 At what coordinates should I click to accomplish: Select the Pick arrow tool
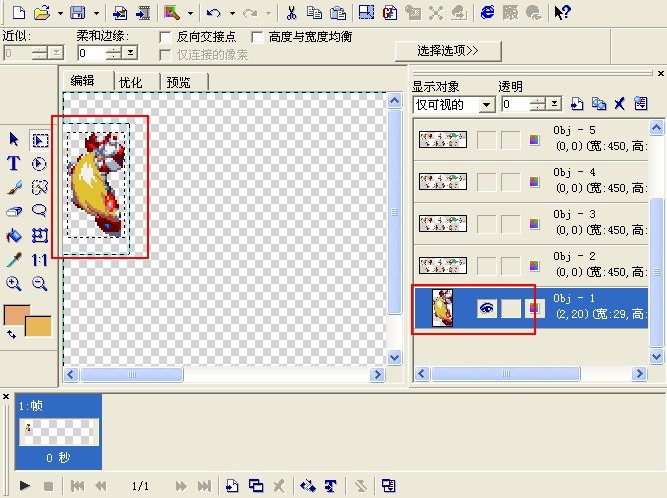coord(14,139)
